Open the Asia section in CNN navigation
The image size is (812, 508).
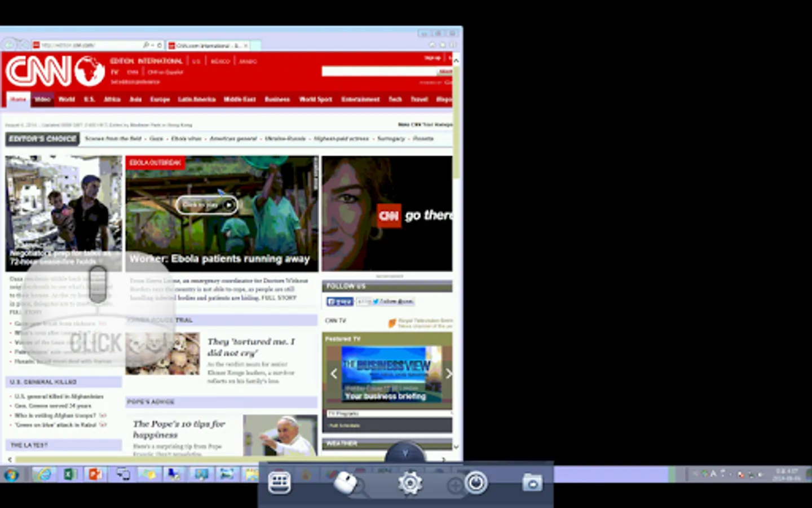pyautogui.click(x=135, y=99)
